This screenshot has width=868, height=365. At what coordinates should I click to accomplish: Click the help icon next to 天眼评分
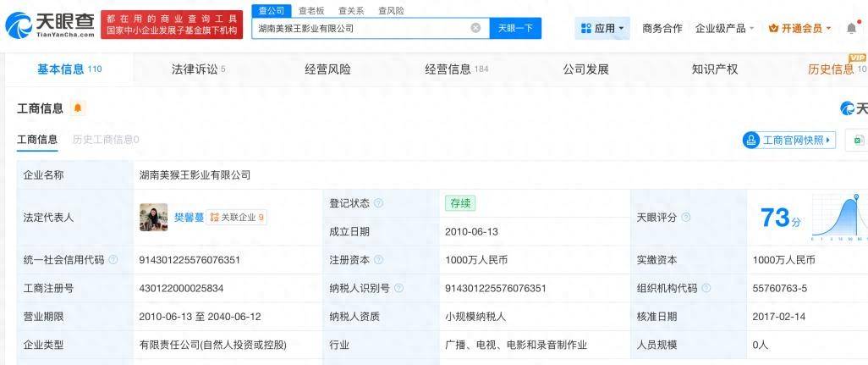click(x=685, y=218)
